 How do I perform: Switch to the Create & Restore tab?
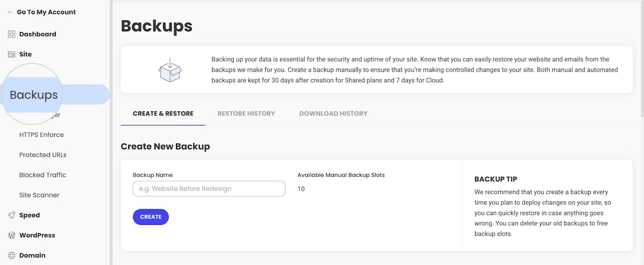click(163, 114)
